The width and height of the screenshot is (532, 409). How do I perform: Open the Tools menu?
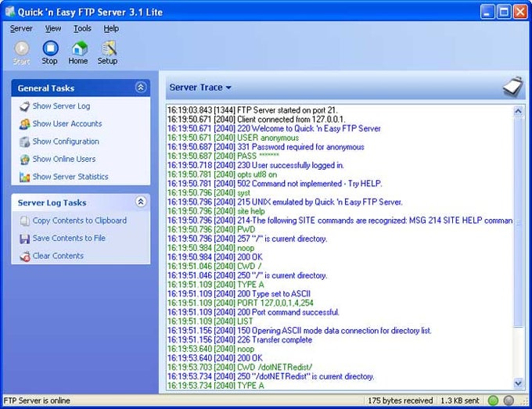(82, 28)
